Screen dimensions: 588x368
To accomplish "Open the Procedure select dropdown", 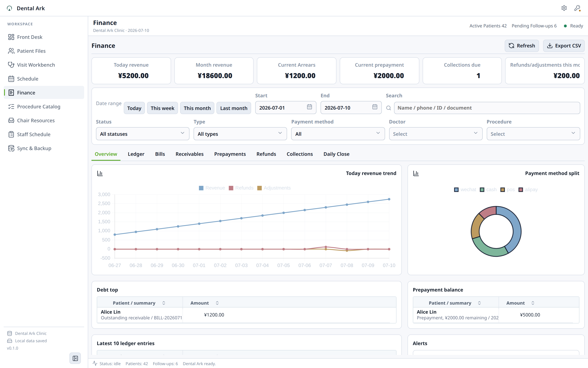I will coord(533,134).
